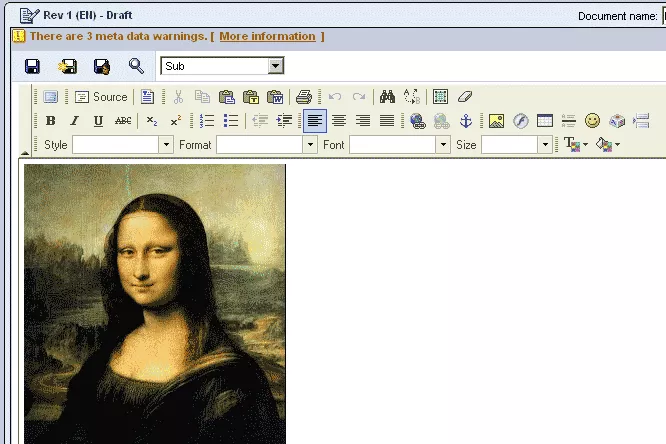Toggle Underline formatting
The image size is (666, 444).
(98, 121)
